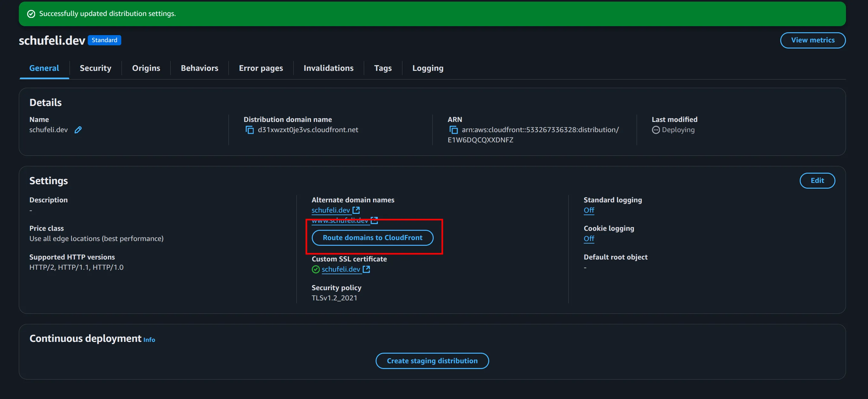Open View metrics
This screenshot has width=868, height=399.
[x=812, y=40]
